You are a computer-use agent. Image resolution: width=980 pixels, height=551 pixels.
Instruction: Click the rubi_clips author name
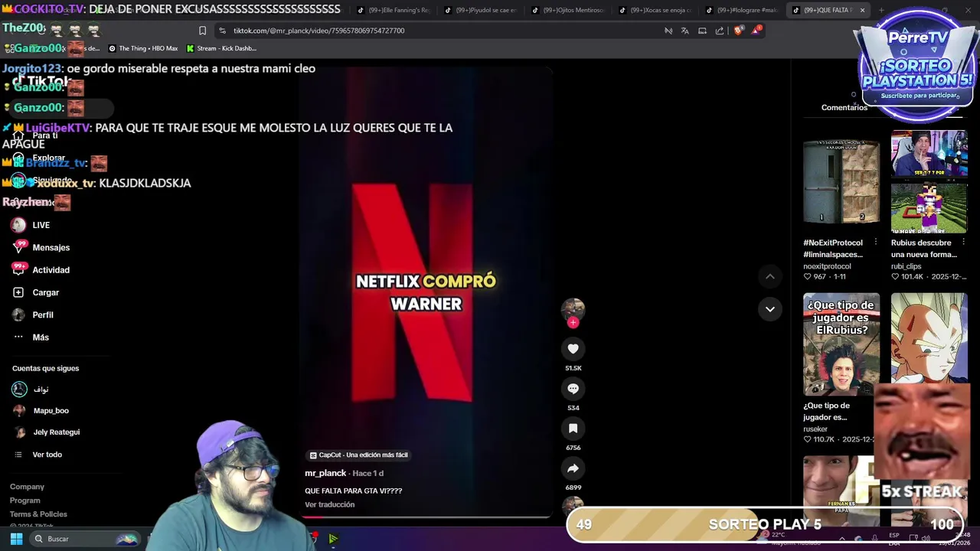coord(906,266)
